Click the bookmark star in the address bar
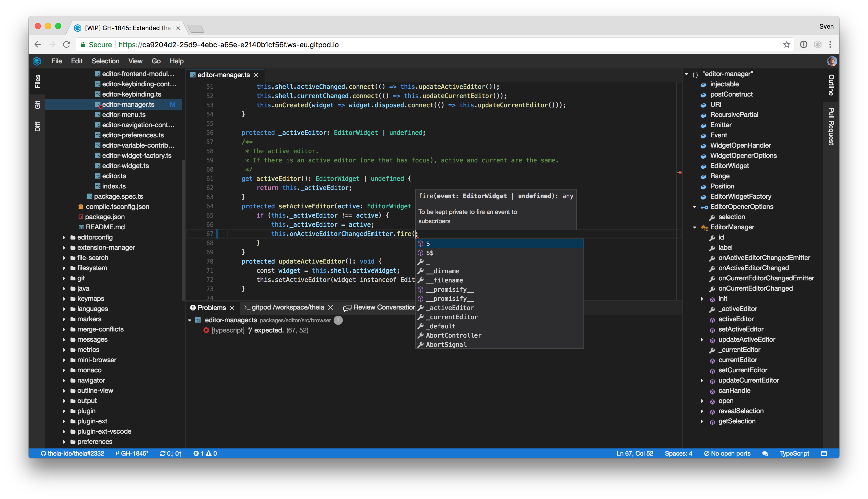Image resolution: width=868 pixels, height=499 pixels. [787, 44]
